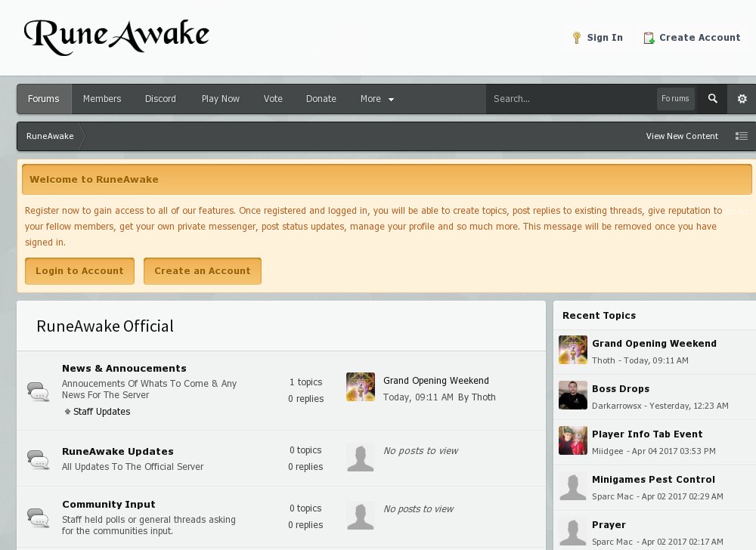Click the Login to Account button

pyautogui.click(x=79, y=270)
